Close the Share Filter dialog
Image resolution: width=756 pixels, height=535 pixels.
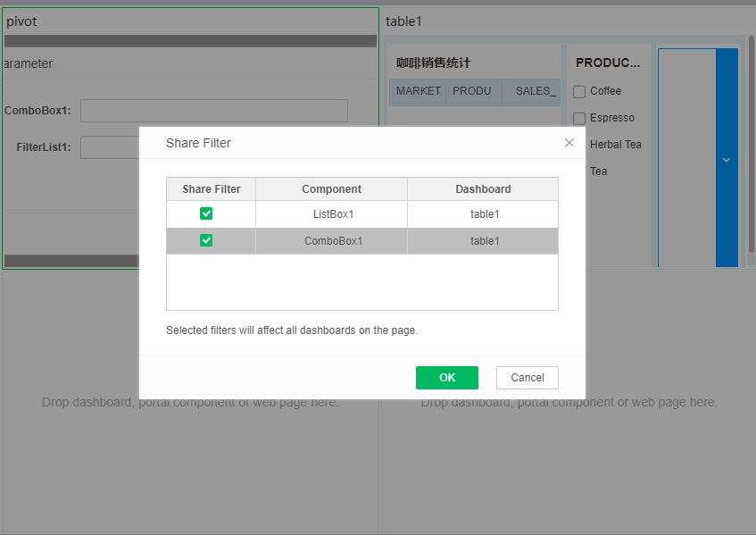point(569,143)
